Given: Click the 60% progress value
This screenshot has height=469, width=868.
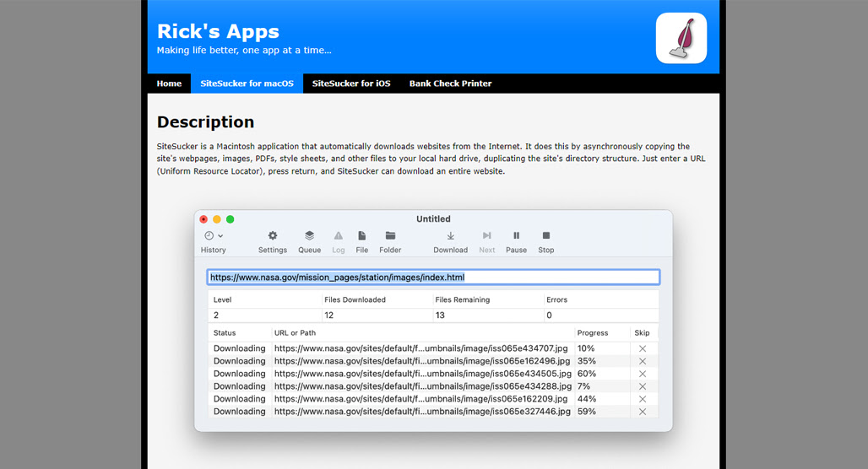Looking at the screenshot, I should tap(587, 374).
